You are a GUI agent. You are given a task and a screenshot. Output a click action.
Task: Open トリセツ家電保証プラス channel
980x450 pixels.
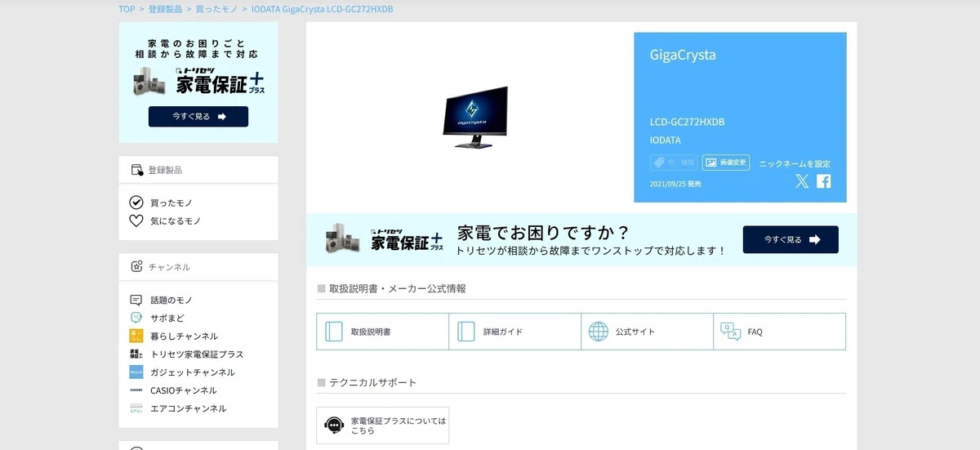(186, 354)
